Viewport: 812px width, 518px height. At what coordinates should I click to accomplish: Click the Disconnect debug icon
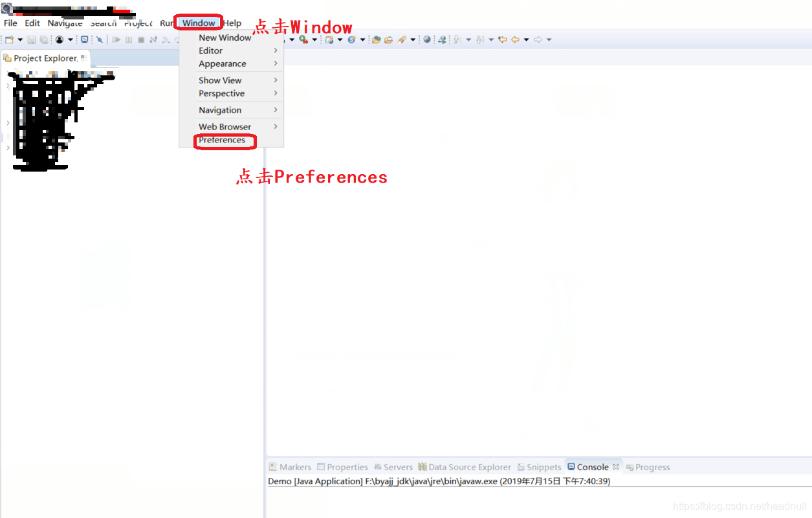(x=153, y=39)
